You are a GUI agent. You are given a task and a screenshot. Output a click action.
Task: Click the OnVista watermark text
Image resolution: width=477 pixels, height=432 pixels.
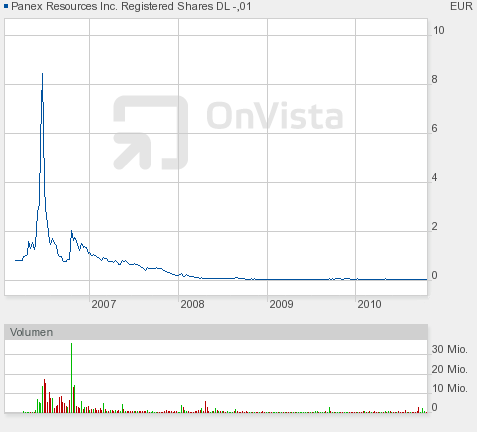coord(275,116)
